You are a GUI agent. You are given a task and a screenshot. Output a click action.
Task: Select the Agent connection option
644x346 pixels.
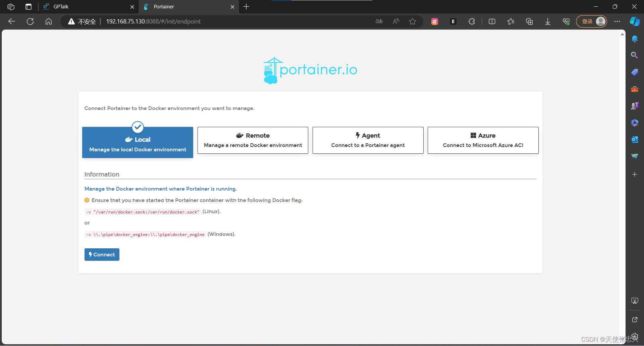point(368,140)
